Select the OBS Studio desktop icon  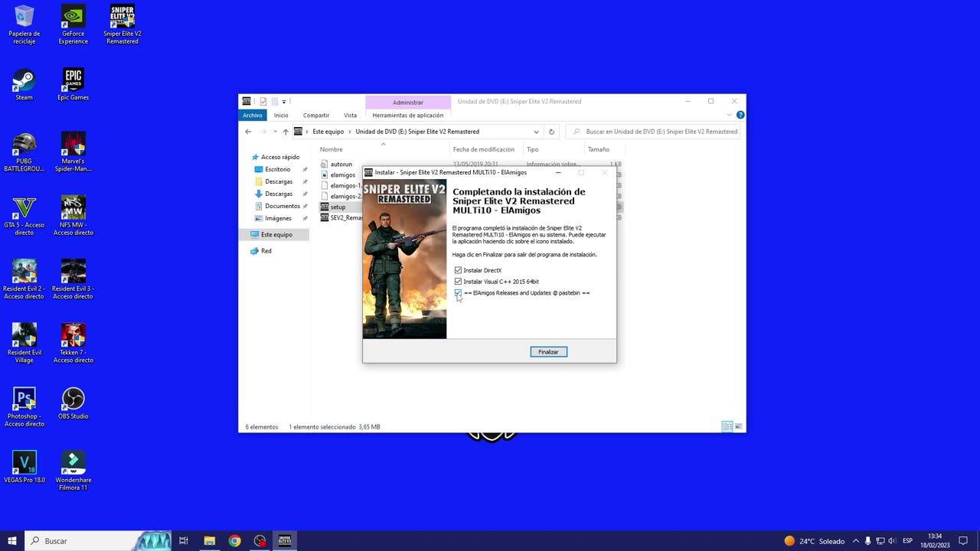pos(73,403)
